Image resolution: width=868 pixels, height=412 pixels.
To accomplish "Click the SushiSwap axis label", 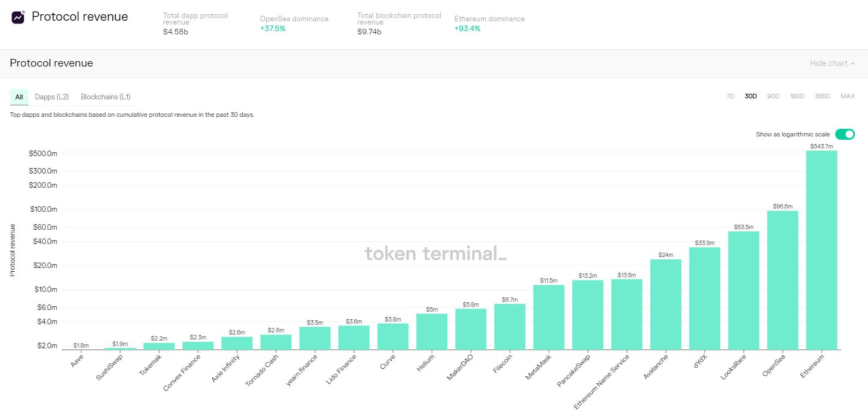I will tap(109, 367).
